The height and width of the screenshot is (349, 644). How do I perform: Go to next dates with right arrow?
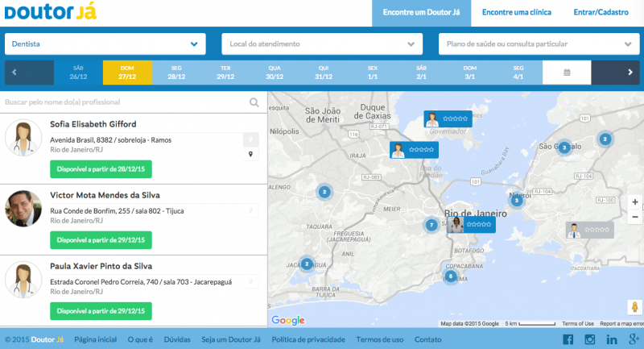(x=630, y=73)
